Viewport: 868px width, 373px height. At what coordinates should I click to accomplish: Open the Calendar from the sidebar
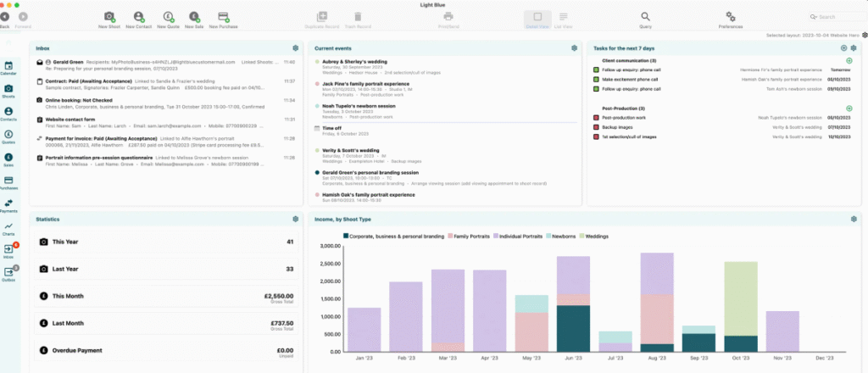pos(8,67)
